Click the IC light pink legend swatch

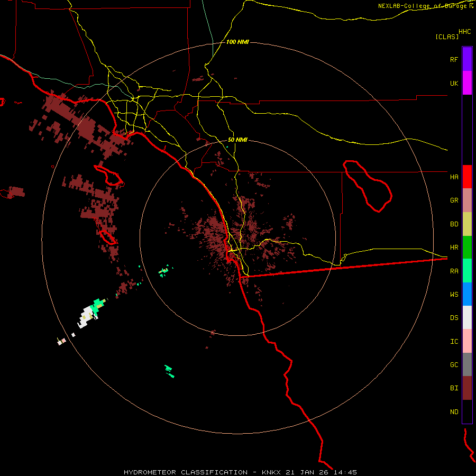467,341
